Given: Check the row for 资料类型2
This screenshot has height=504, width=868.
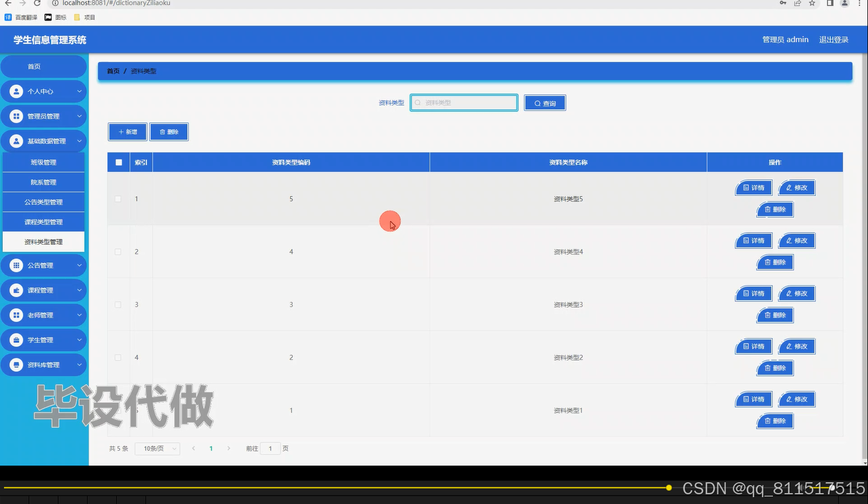Looking at the screenshot, I should pyautogui.click(x=118, y=357).
